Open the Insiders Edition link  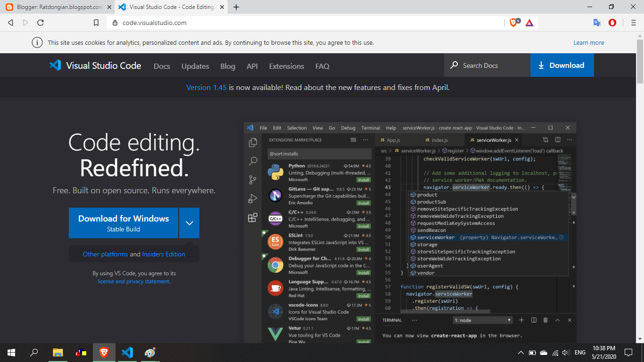point(164,254)
